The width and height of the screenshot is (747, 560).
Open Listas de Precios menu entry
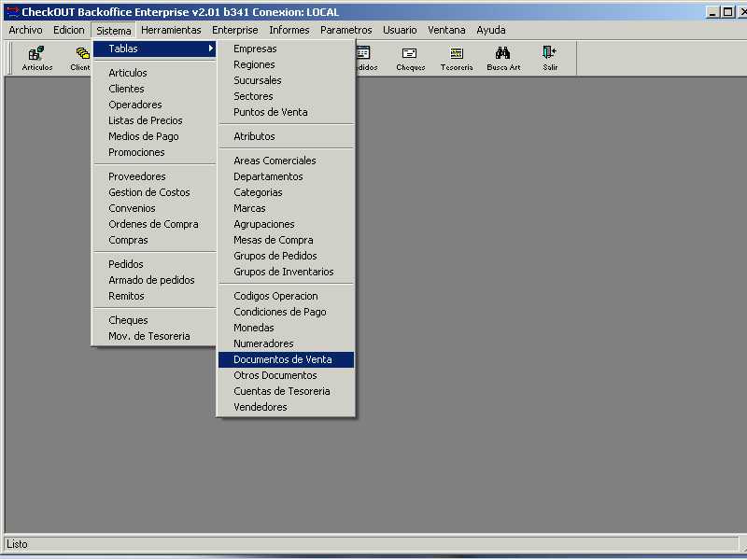point(154,120)
